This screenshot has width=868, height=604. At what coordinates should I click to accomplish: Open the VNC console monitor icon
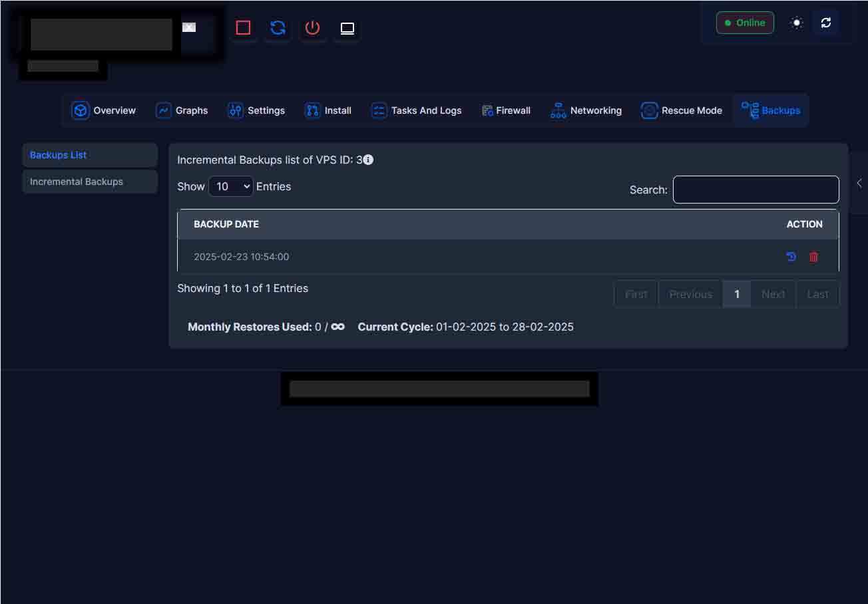pyautogui.click(x=347, y=28)
